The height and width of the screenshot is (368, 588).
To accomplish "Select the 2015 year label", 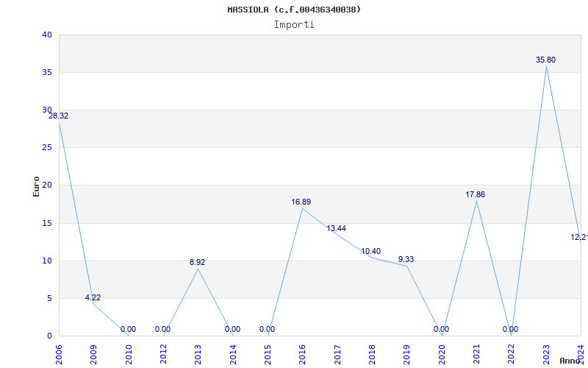I will click(x=268, y=355).
